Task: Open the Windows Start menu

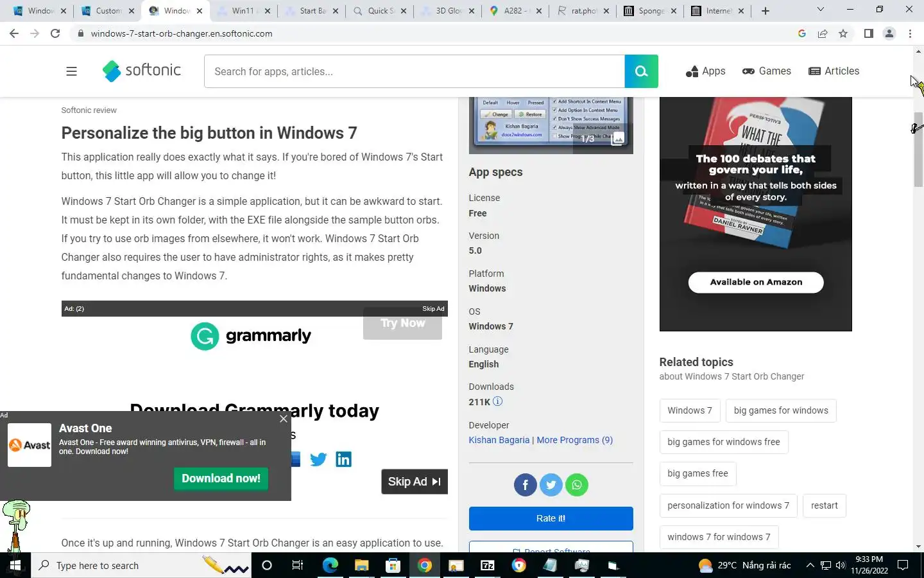Action: point(15,565)
